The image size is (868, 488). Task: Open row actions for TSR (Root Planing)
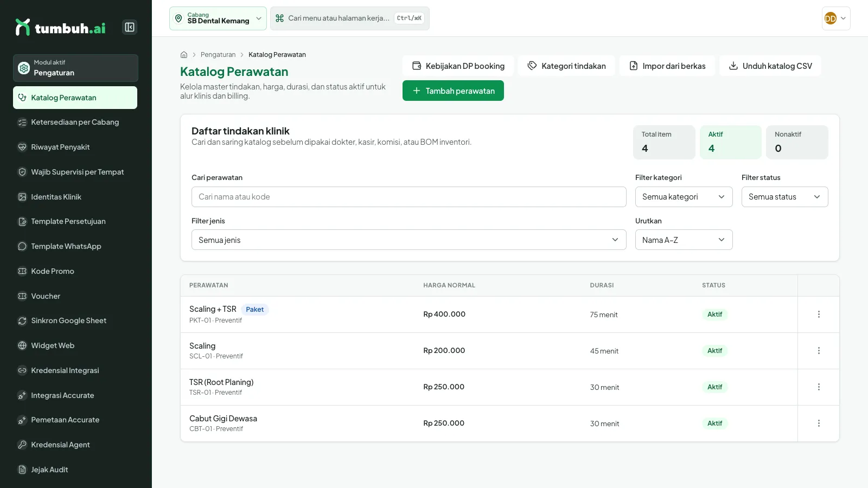(819, 387)
